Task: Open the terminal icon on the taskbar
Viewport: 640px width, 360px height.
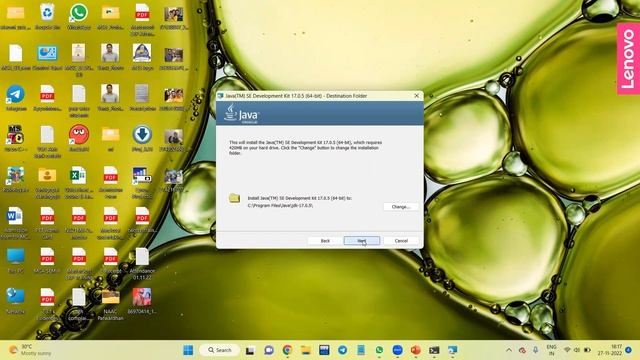Action: tap(434, 350)
